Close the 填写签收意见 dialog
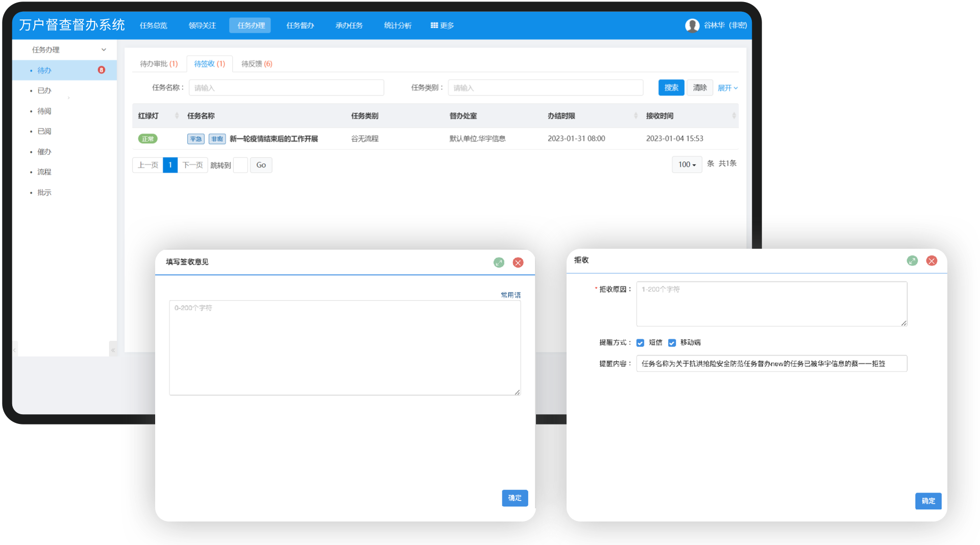The height and width of the screenshot is (545, 980). tap(518, 263)
